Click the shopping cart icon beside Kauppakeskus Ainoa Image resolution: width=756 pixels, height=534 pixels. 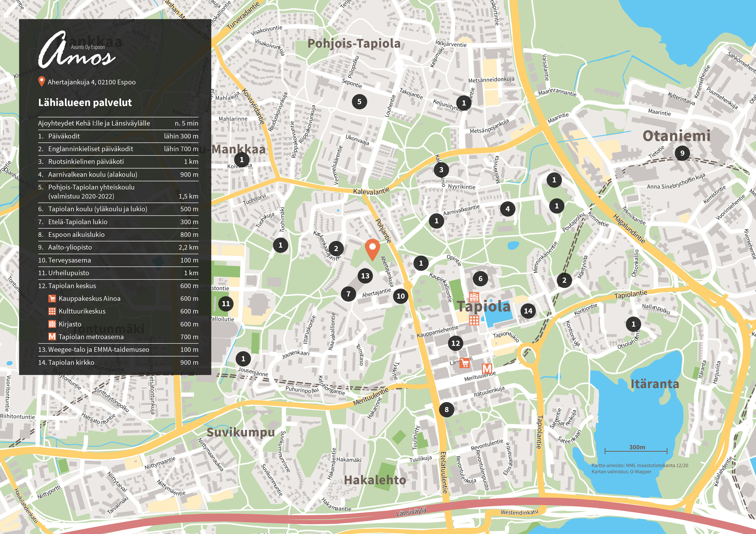[52, 298]
